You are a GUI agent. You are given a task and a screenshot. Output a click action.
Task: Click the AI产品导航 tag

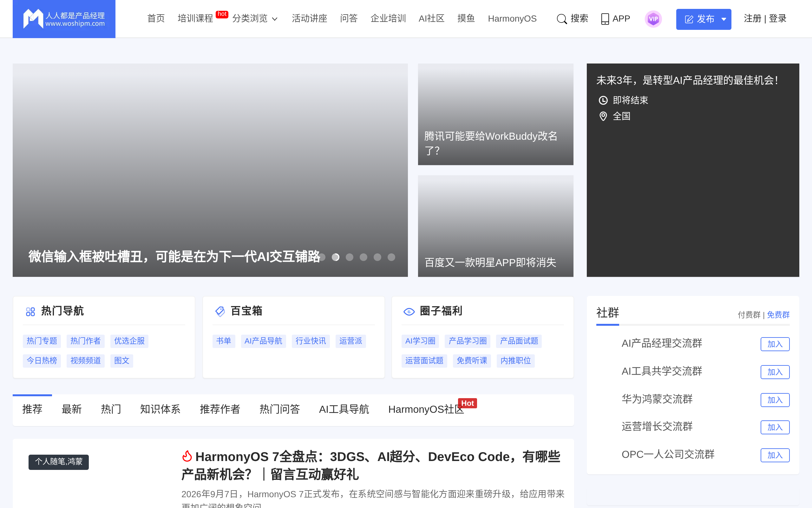coord(263,341)
